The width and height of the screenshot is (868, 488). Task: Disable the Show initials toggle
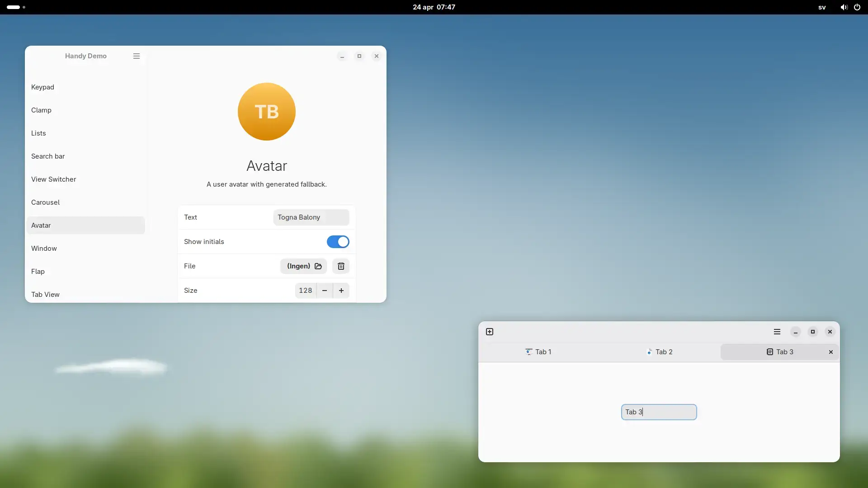(338, 242)
